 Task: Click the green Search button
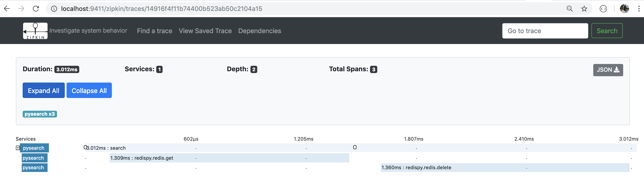pos(607,31)
